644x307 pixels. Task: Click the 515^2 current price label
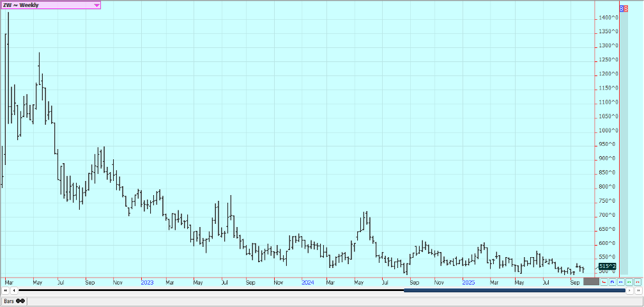point(607,266)
